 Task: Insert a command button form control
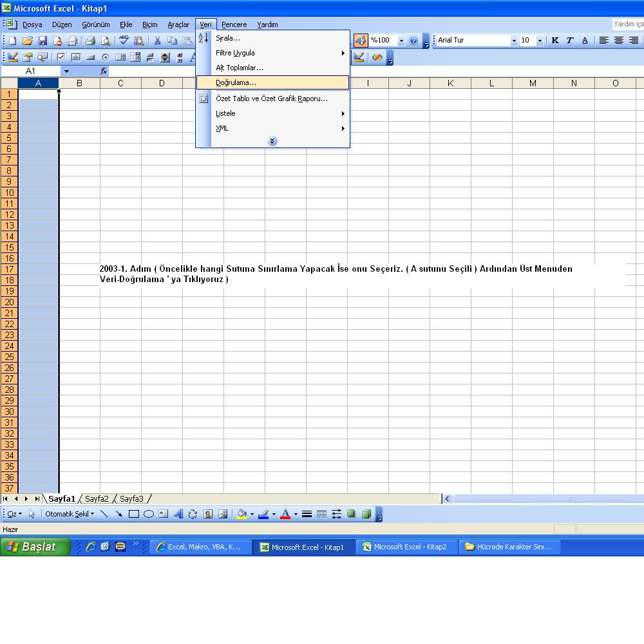point(90,57)
